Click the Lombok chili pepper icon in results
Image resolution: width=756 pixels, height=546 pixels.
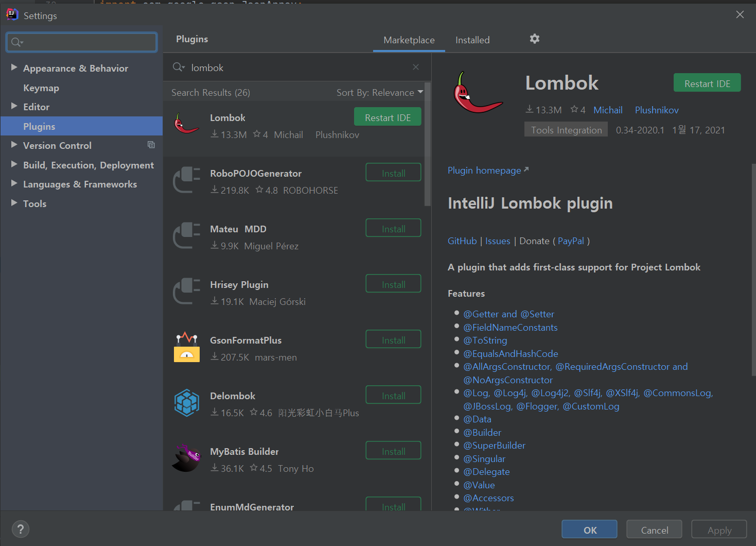pos(186,124)
